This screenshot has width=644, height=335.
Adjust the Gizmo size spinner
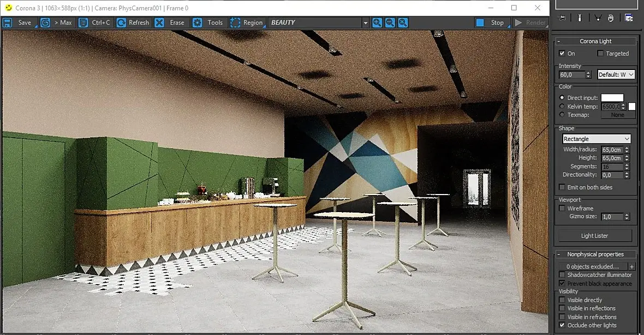[627, 216]
